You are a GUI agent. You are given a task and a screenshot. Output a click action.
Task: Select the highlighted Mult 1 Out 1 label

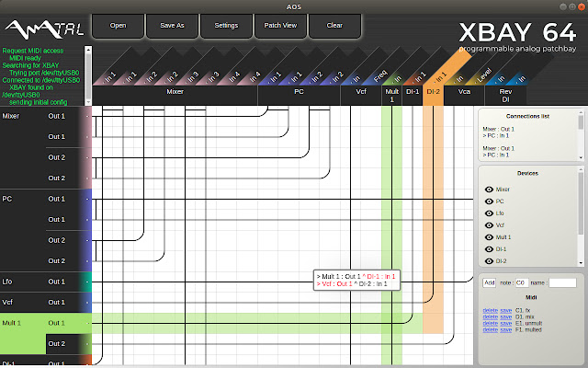pos(57,323)
